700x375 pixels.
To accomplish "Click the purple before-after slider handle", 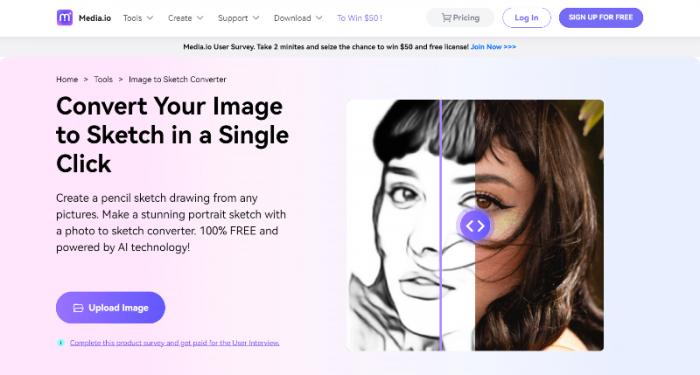I will (x=475, y=226).
